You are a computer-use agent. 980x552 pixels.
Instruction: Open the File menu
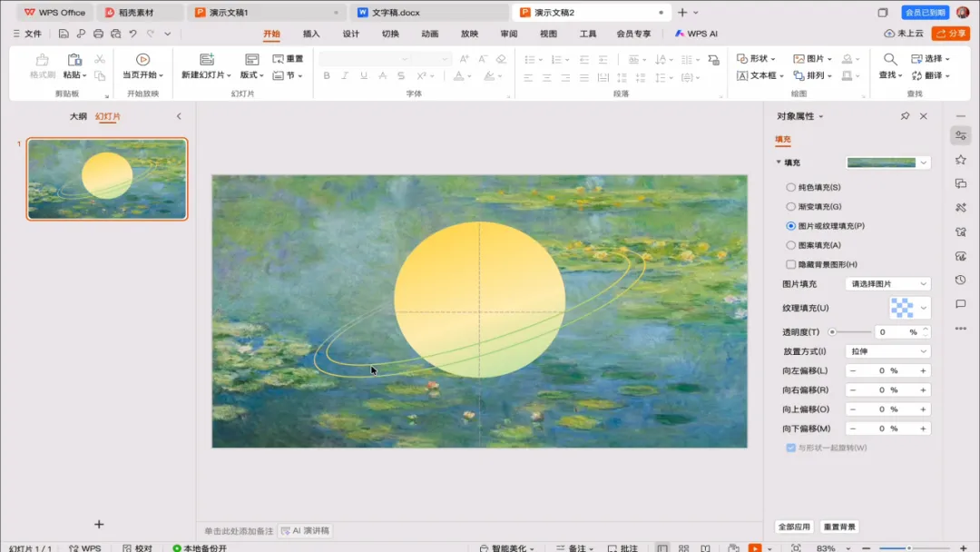[x=27, y=34]
